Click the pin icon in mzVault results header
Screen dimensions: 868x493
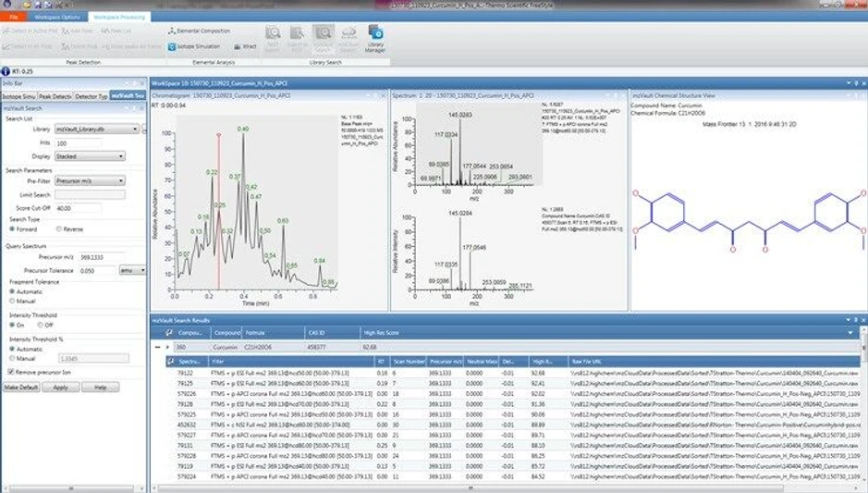(169, 333)
